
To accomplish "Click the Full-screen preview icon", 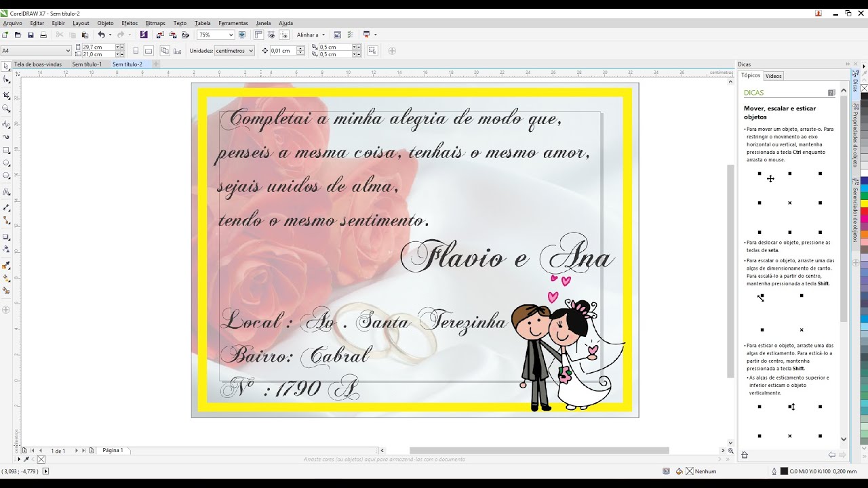I will (241, 35).
